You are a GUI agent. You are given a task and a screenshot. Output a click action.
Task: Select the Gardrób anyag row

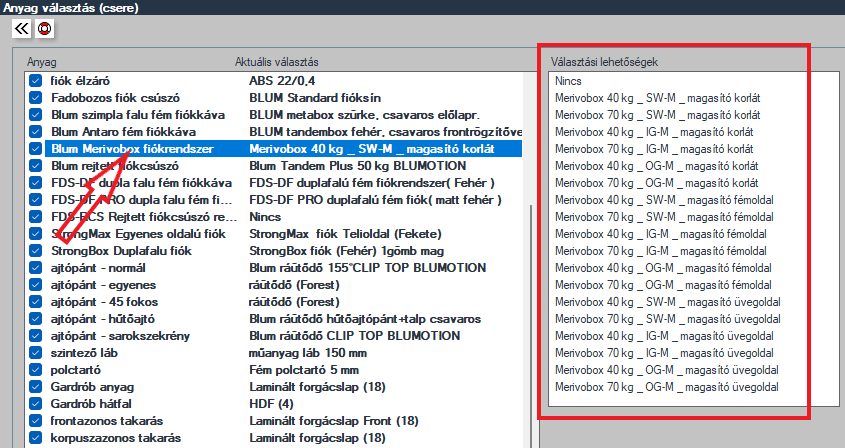coord(275,387)
